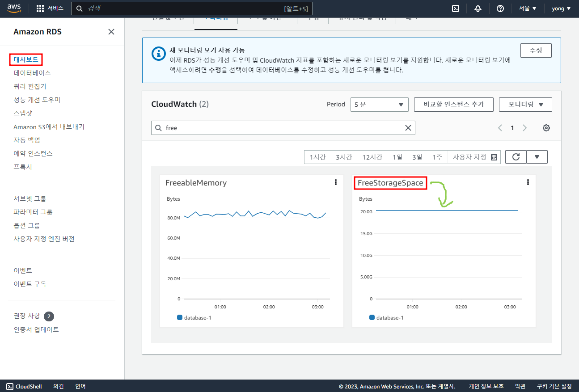Open 이벤트 in the sidebar
The height and width of the screenshot is (392, 579).
coord(23,270)
